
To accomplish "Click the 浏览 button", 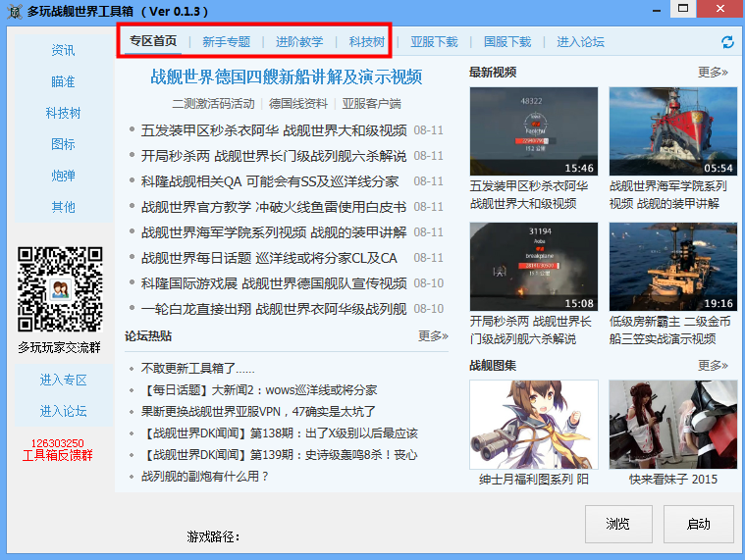I will coord(618,524).
